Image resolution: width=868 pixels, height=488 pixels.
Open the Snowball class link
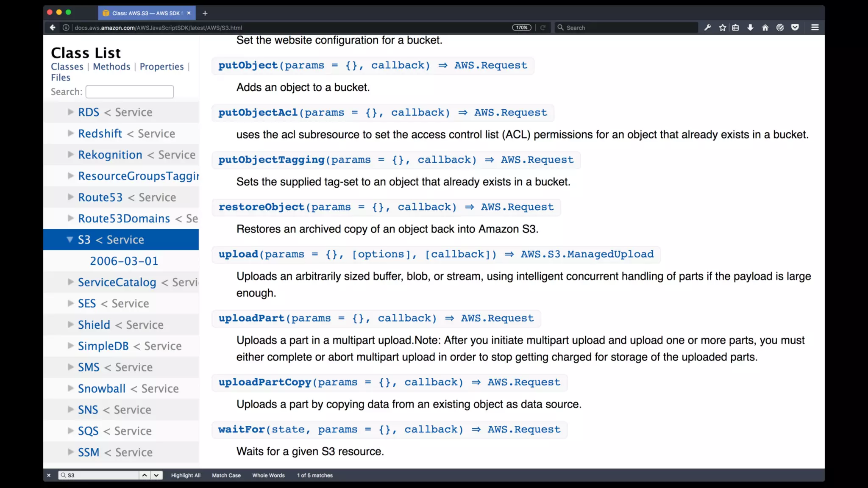click(102, 388)
